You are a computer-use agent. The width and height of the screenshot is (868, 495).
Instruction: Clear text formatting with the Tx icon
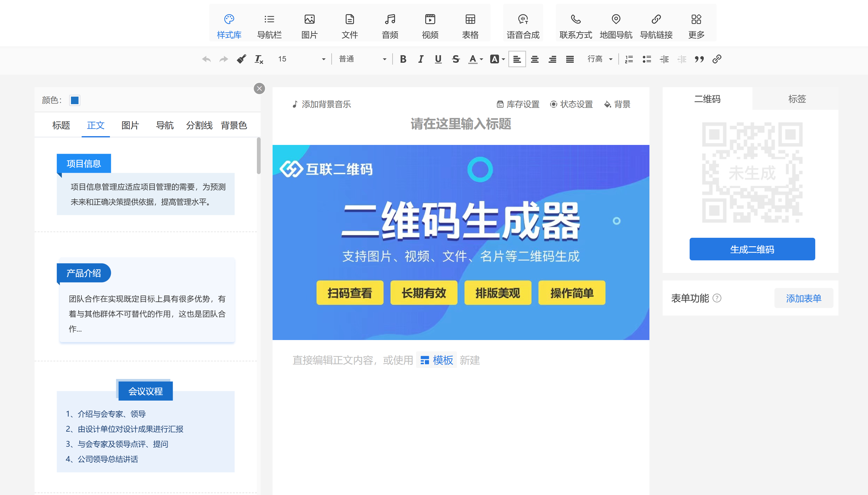pos(258,59)
